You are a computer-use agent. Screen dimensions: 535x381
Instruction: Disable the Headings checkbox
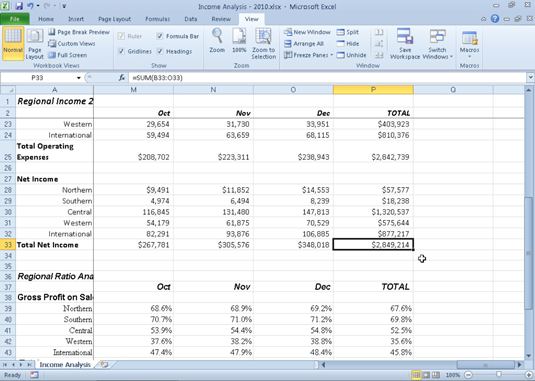click(160, 51)
